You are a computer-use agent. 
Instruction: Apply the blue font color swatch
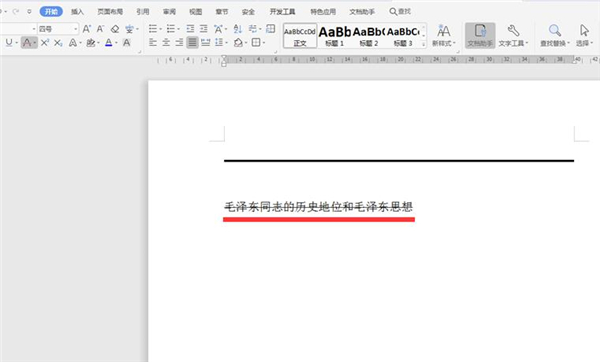[x=109, y=42]
